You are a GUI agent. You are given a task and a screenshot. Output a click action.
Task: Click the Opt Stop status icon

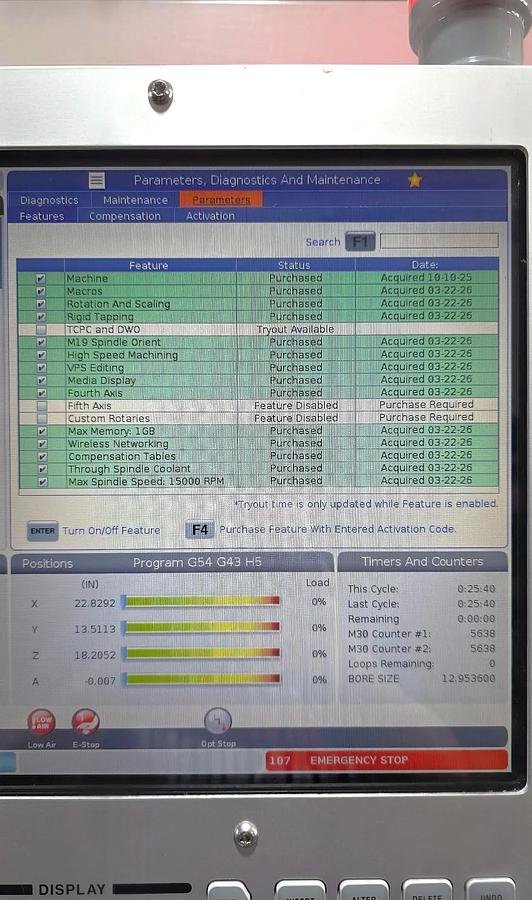(x=218, y=721)
